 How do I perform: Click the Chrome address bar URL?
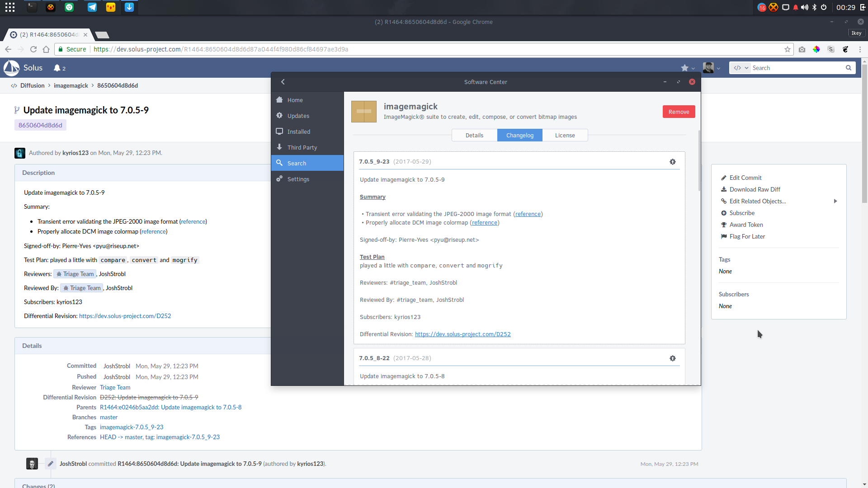[221, 49]
